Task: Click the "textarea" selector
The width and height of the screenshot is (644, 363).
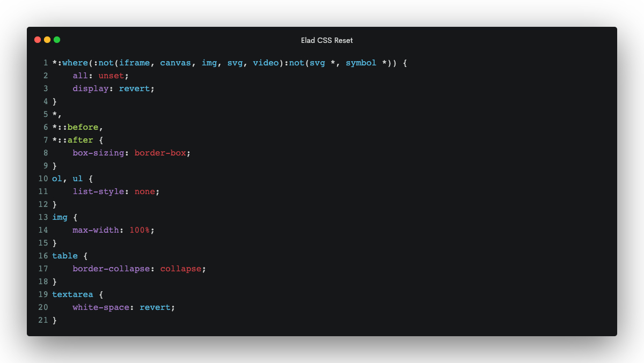Action: [73, 294]
